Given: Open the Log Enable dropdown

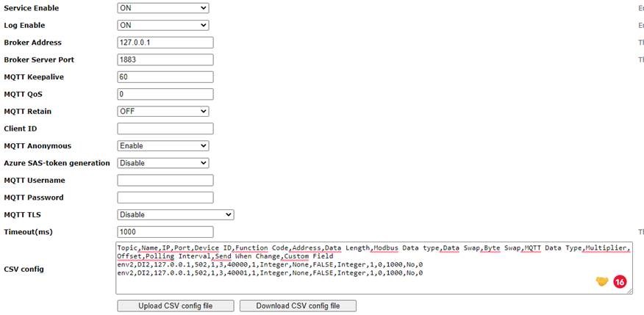Looking at the screenshot, I should pyautogui.click(x=162, y=25).
